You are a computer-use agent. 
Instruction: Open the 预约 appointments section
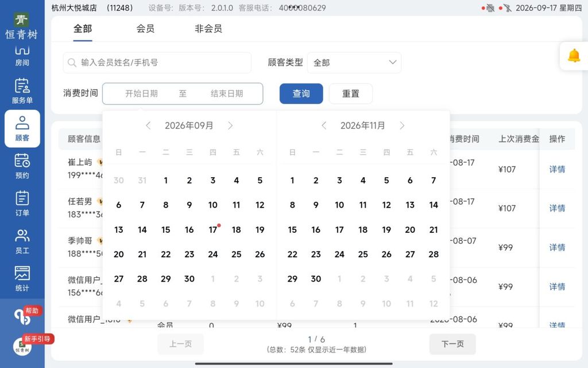(22, 166)
